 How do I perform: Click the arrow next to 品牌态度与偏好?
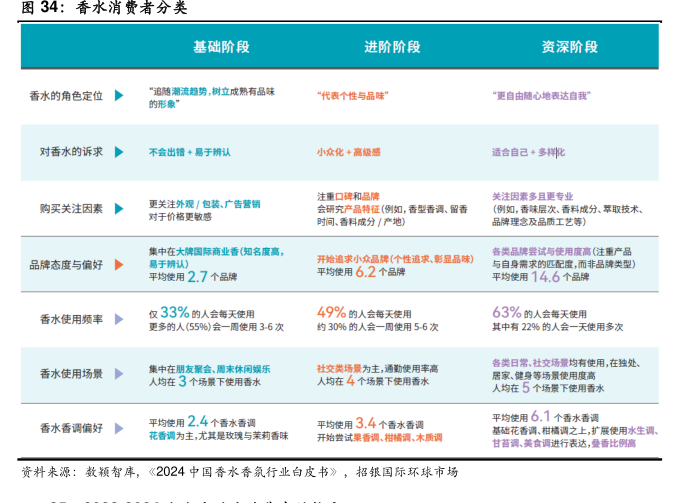119,264
